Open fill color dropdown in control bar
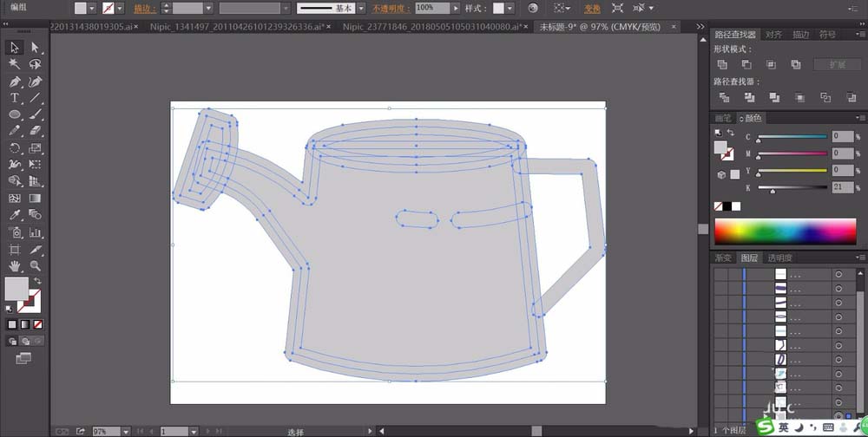The image size is (868, 437). 92,9
